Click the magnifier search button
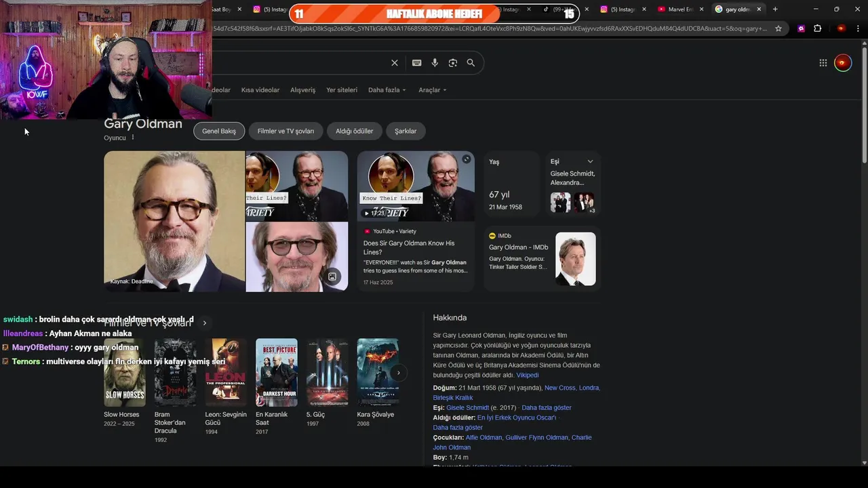The image size is (868, 488). 471,63
